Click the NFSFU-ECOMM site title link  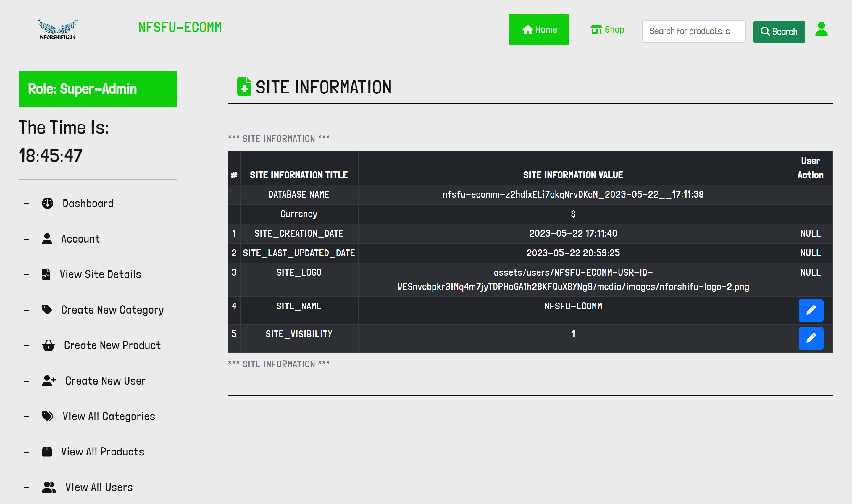pyautogui.click(x=180, y=27)
